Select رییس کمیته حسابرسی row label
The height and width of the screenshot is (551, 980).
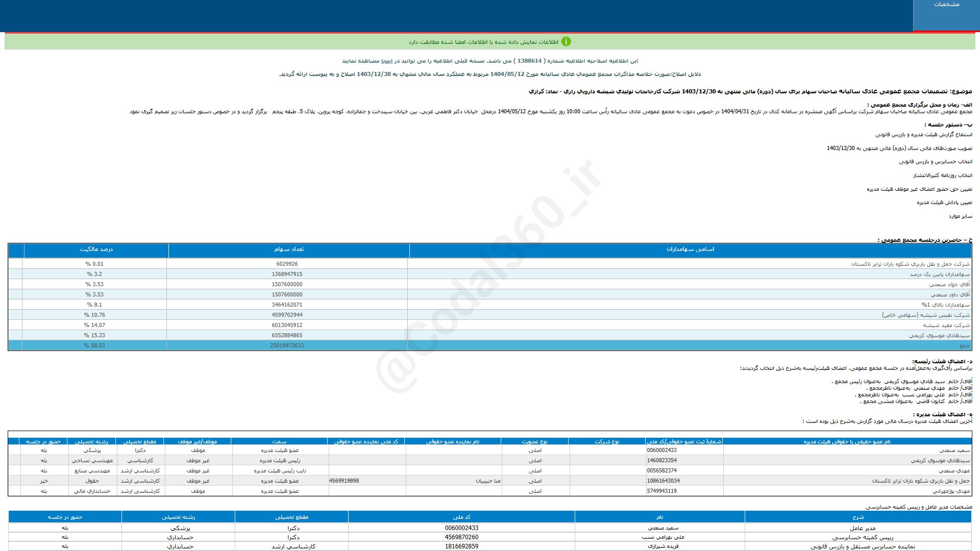click(863, 537)
